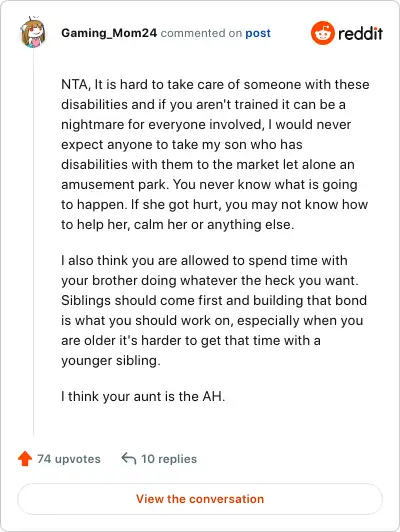Screen dimensions: 400x532
Task: Click the curved reply arrow icon
Action: [129, 458]
